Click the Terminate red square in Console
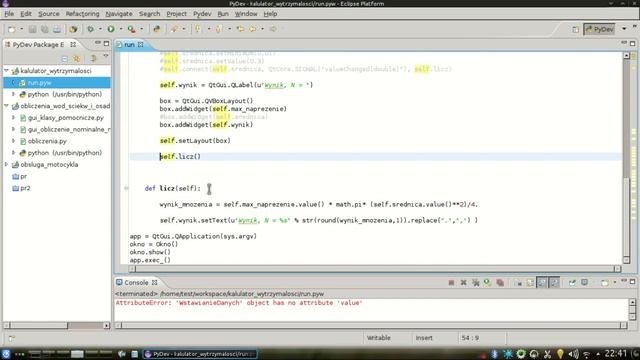 tap(451, 282)
